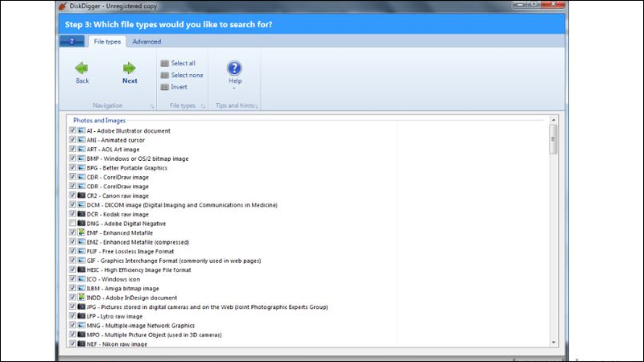644x362 pixels.
Task: Select 'ILBM - Amiga bitmap image' row
Action: (123, 288)
